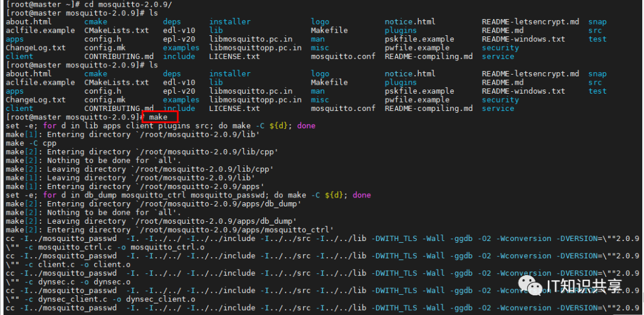Select 'libmosquitto.pc.in' in the first ls listing
This screenshot has width=644, height=315.
coord(251,39)
